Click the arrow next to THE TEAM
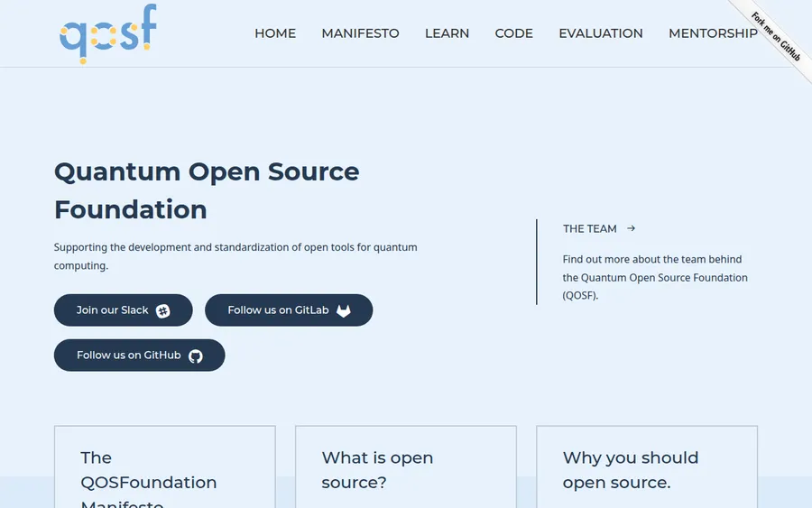This screenshot has height=508, width=812. 631,228
